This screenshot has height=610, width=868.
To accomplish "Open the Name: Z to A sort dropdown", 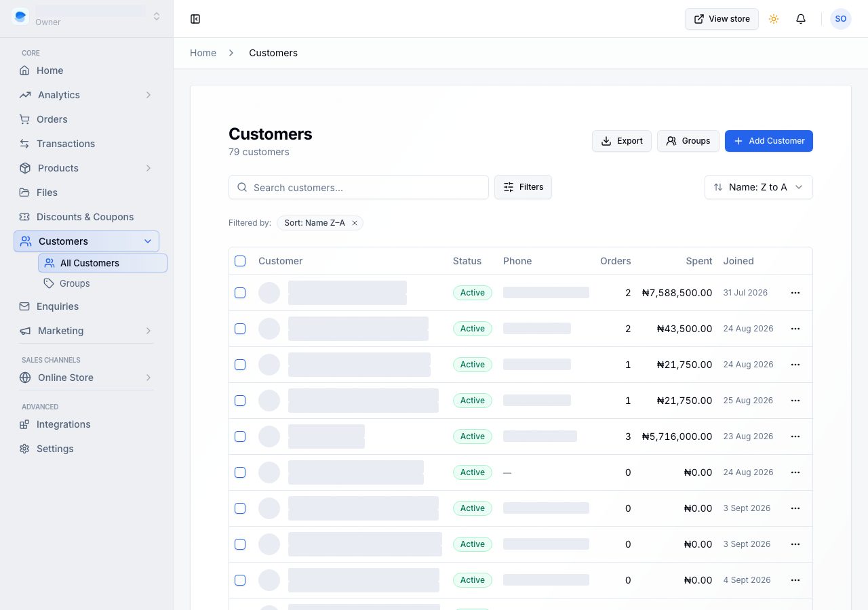I will [x=759, y=187].
